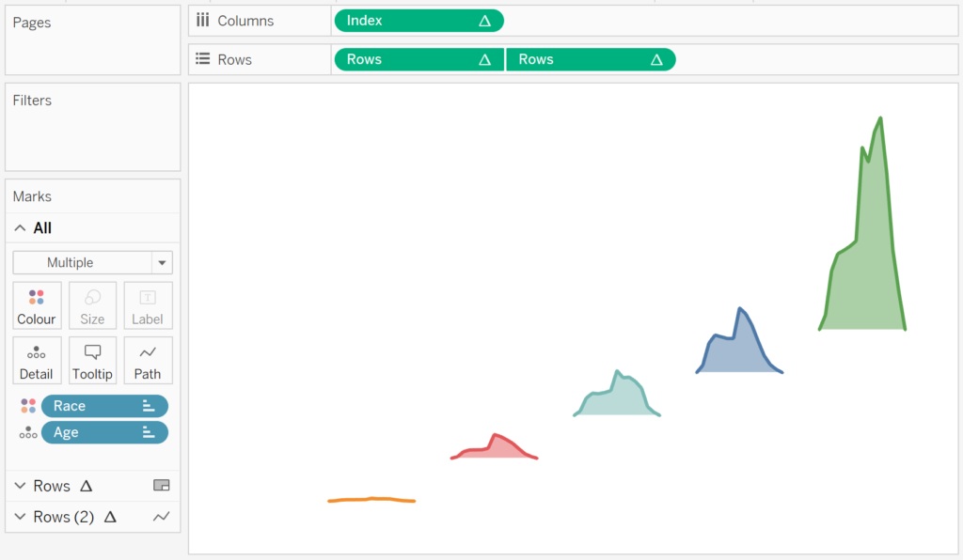The image size is (963, 560).
Task: Click the sort icon on Age pill
Action: [x=148, y=432]
